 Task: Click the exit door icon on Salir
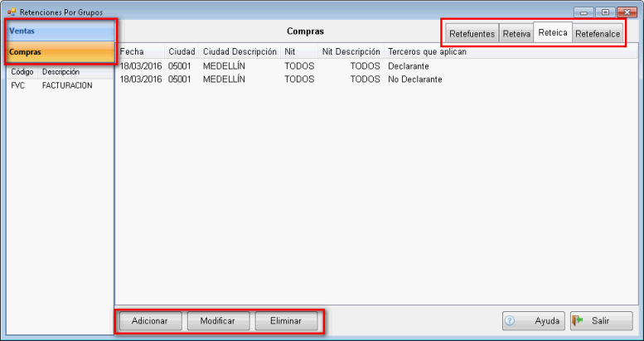[578, 321]
